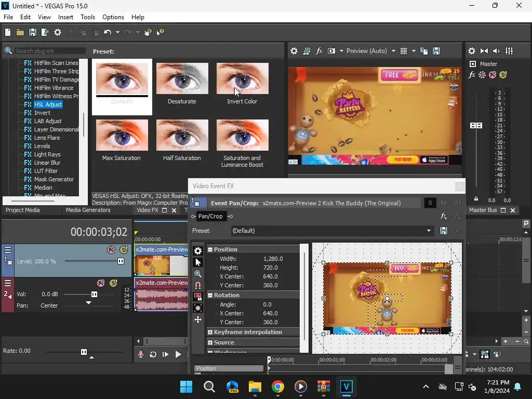Mute video track 1

click(x=111, y=250)
